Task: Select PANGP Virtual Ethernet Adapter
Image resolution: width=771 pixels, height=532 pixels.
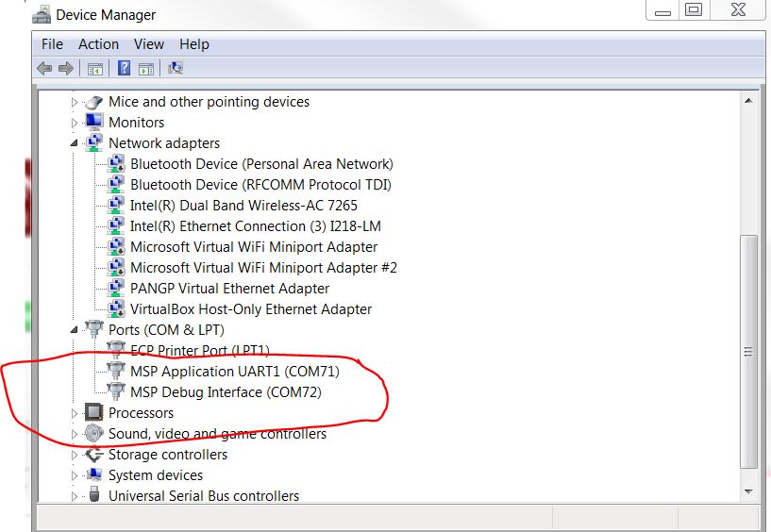Action: [x=229, y=289]
